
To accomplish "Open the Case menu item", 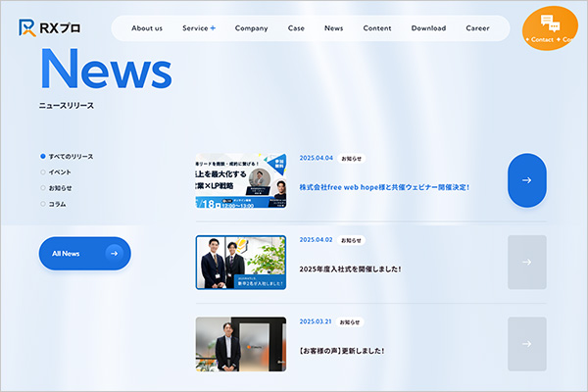I will click(296, 28).
